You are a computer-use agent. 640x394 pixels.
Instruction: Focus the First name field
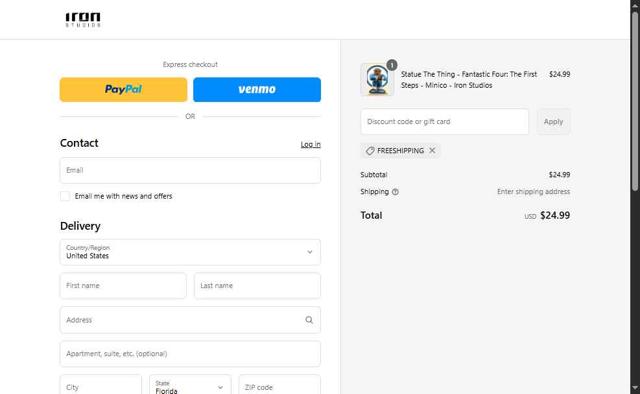coord(123,285)
